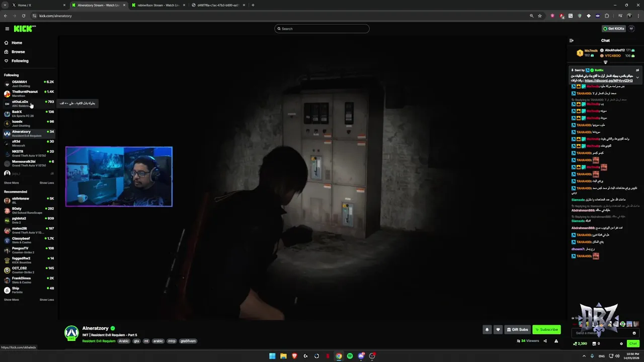The width and height of the screenshot is (644, 362).
Task: Open browser Extensions puzzle icon
Action: [x=607, y=16]
